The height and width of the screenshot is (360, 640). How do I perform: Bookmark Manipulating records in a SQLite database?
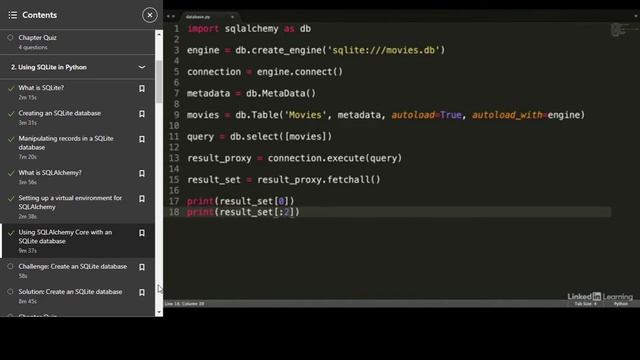pos(142,139)
